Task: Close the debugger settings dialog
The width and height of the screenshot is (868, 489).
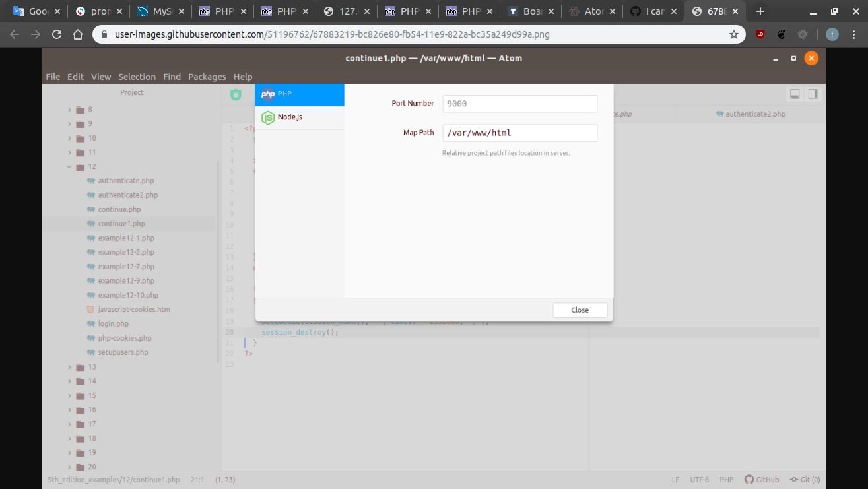Action: tap(580, 310)
